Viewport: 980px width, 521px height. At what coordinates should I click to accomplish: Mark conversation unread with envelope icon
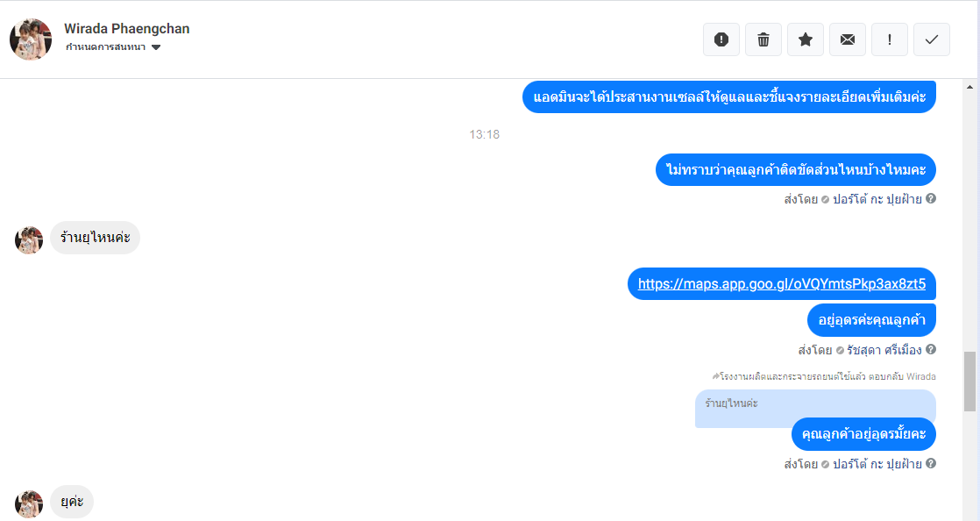848,39
